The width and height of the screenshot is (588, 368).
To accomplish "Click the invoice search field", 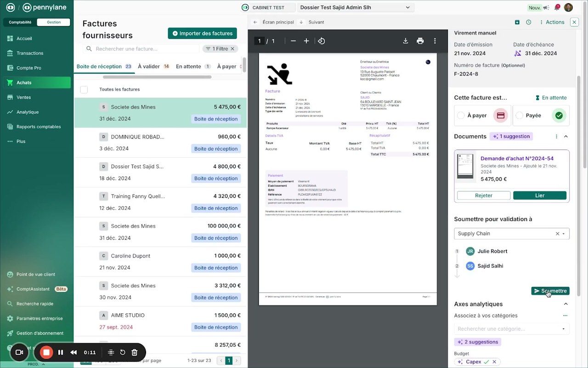I will [141, 49].
